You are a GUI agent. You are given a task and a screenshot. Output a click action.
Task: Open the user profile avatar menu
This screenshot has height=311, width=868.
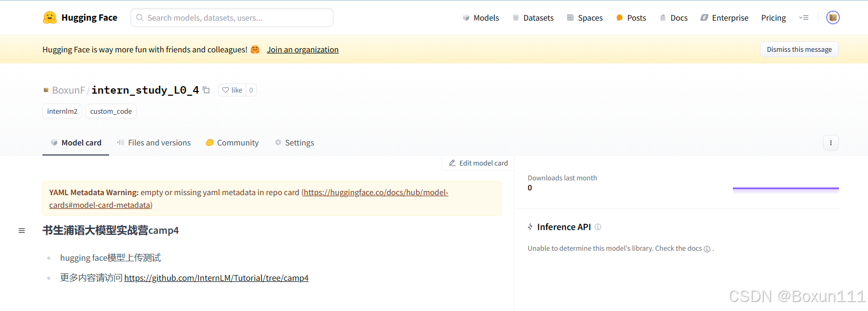(833, 17)
